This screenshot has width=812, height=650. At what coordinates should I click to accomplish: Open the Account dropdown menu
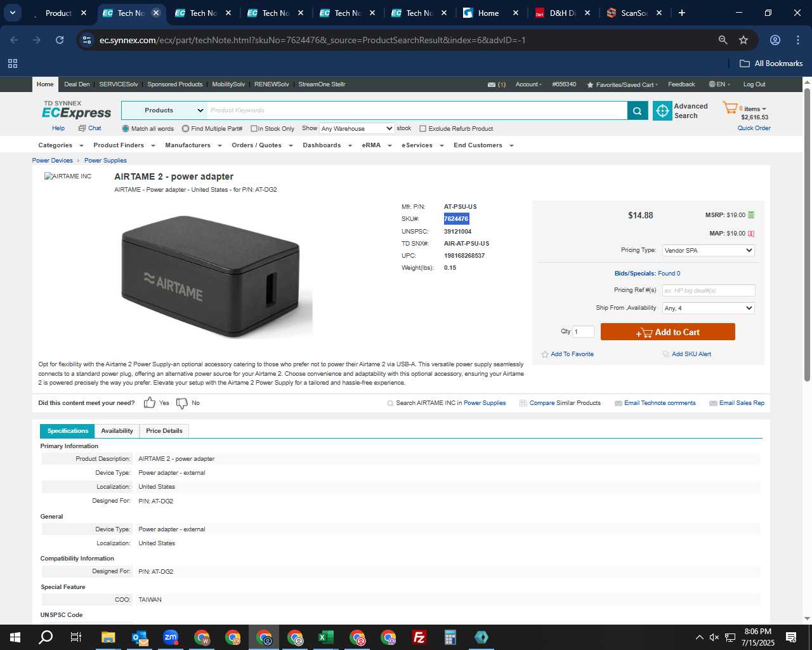(528, 84)
